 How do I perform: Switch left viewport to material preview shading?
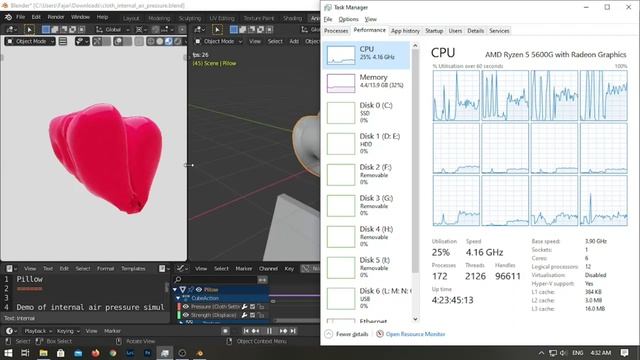(x=169, y=41)
